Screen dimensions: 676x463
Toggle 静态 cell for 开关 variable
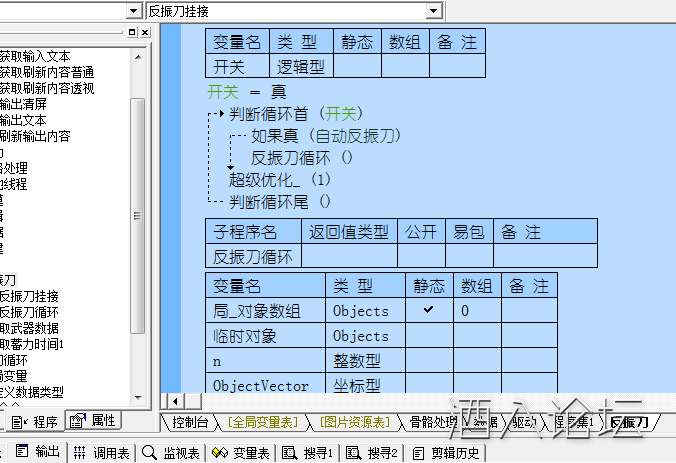[x=357, y=66]
